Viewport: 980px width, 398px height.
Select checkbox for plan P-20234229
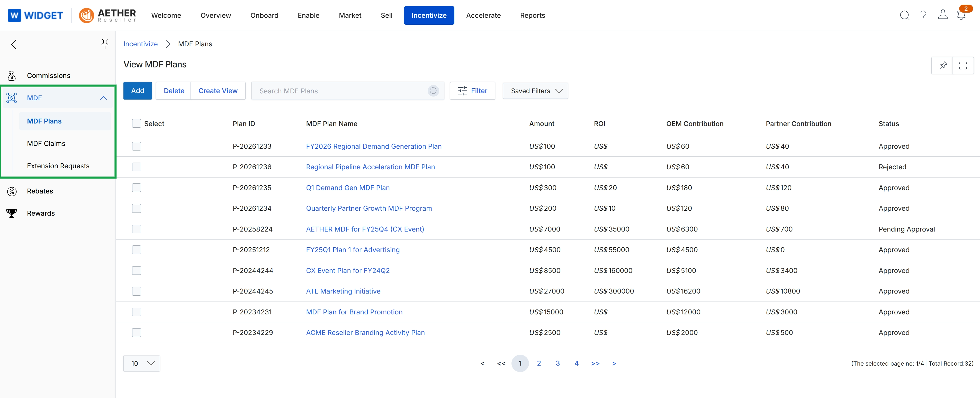(136, 333)
